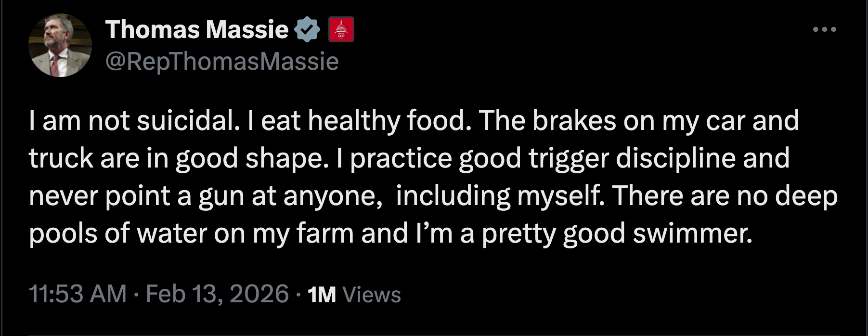
Task: Click the Views label
Action: [371, 295]
